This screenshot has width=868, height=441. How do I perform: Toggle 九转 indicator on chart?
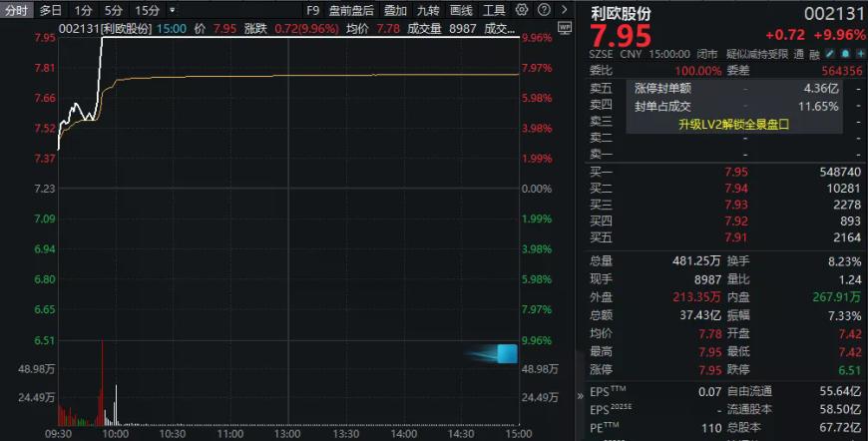[x=428, y=10]
